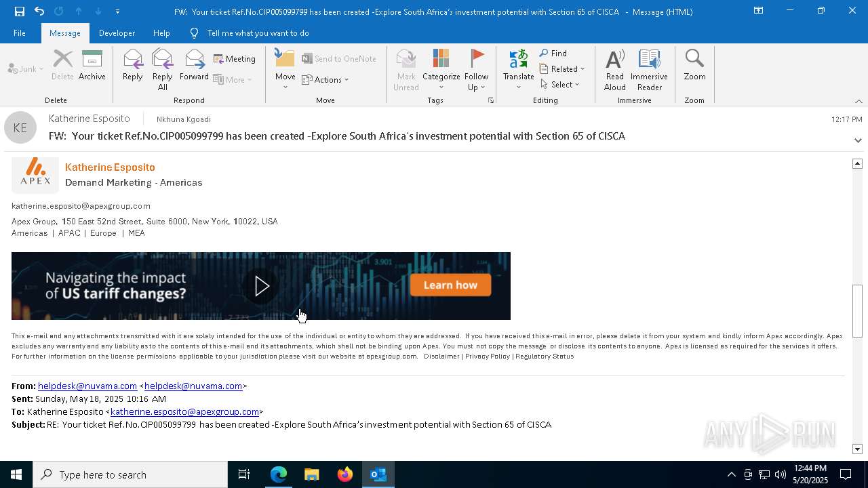The image size is (868, 488).
Task: Expand the More respond options dropdown
Action: pos(233,79)
